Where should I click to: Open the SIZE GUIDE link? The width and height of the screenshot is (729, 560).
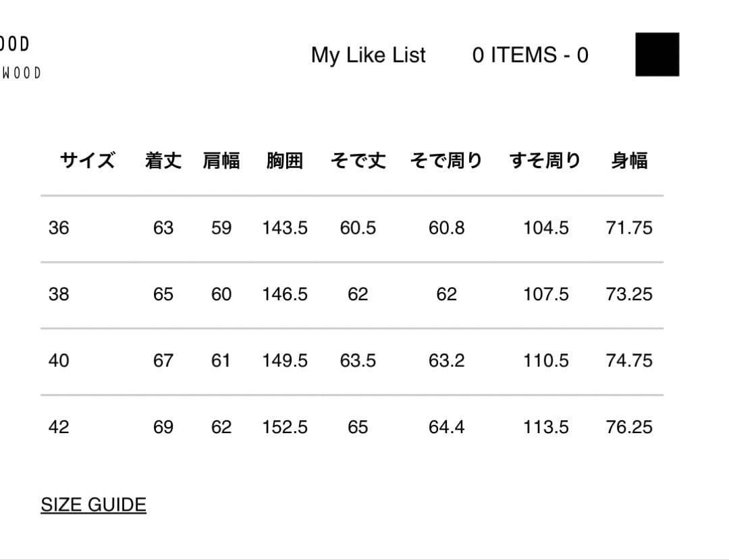93,505
